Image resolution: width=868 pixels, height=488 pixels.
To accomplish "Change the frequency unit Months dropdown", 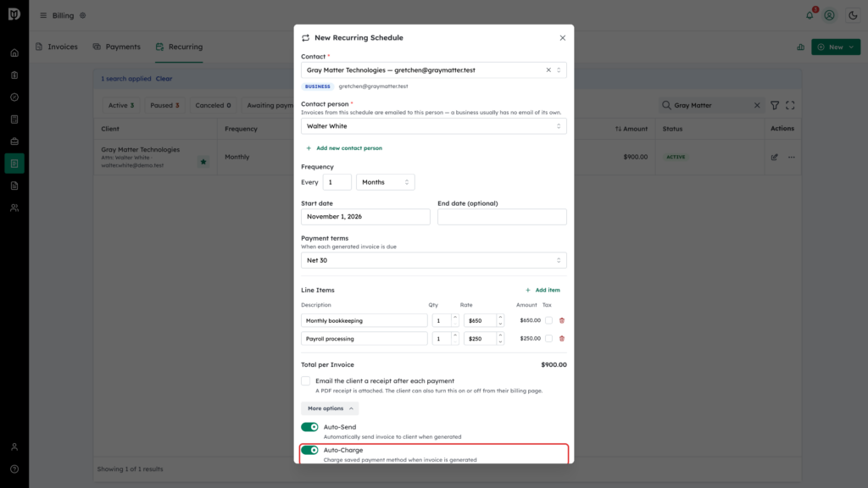I will [x=386, y=182].
